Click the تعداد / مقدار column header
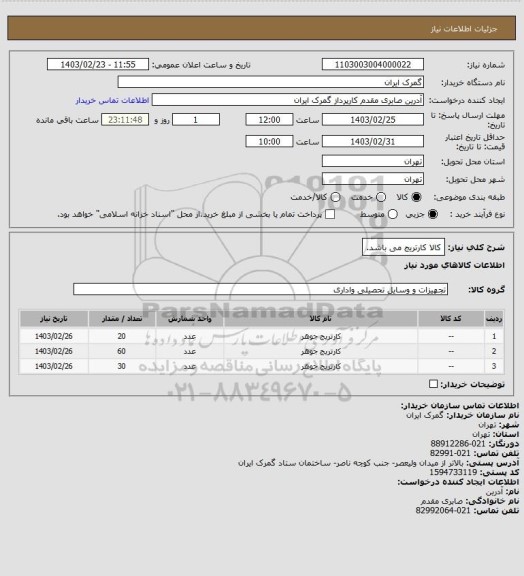The width and height of the screenshot is (524, 576). pos(122,319)
